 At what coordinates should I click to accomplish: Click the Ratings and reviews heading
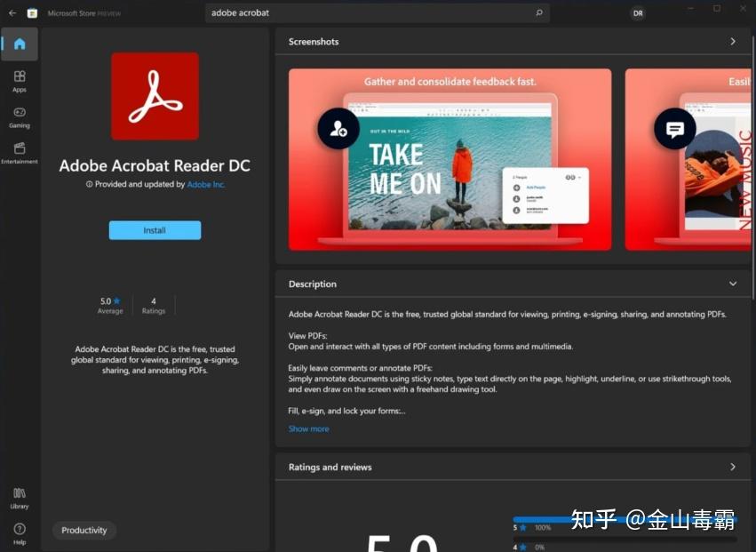click(x=330, y=467)
